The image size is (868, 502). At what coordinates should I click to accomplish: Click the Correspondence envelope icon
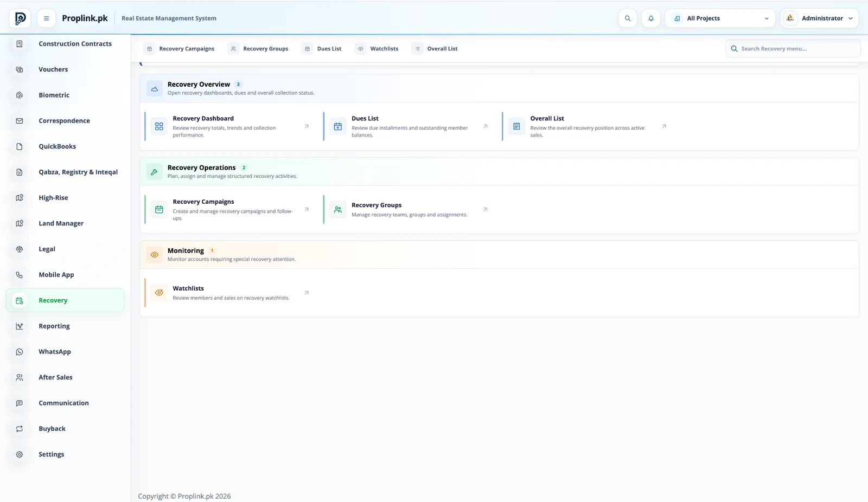pyautogui.click(x=20, y=121)
